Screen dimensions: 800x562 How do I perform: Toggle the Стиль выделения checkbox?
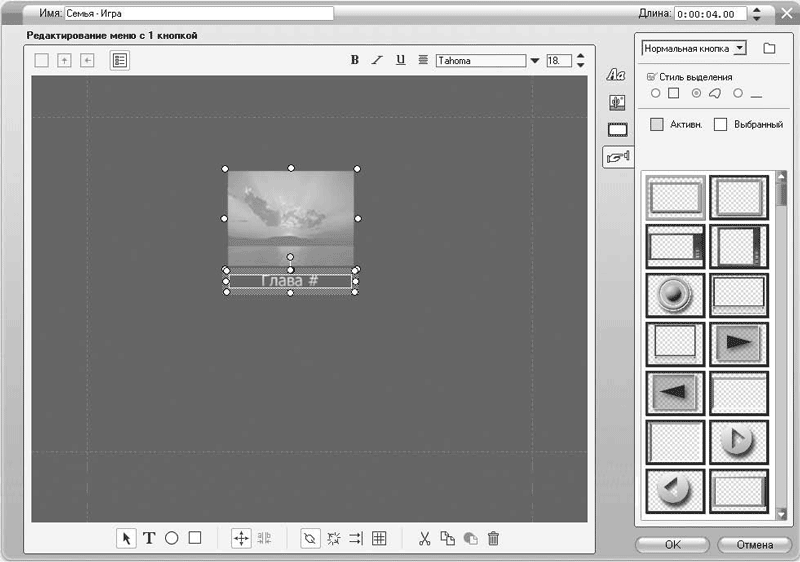pyautogui.click(x=652, y=76)
